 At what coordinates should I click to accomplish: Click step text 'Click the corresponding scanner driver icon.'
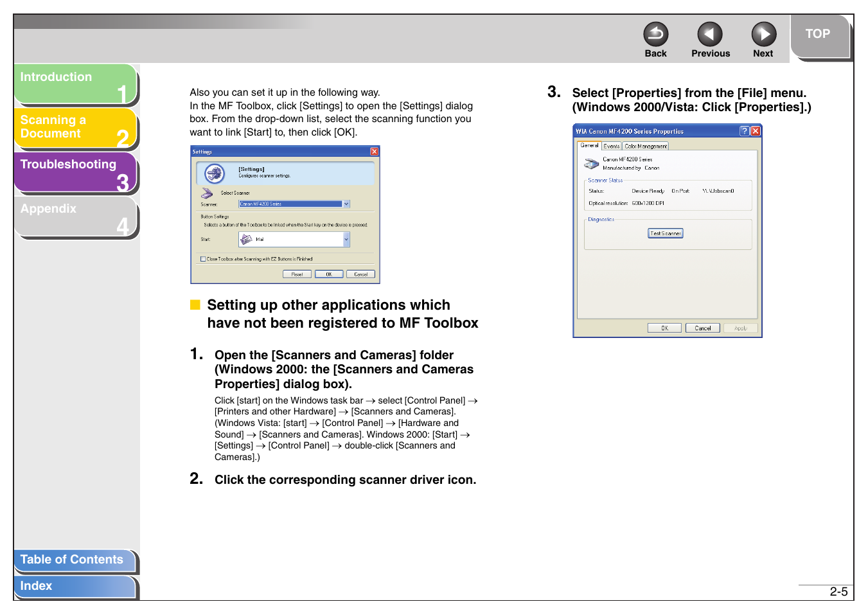pyautogui.click(x=345, y=480)
